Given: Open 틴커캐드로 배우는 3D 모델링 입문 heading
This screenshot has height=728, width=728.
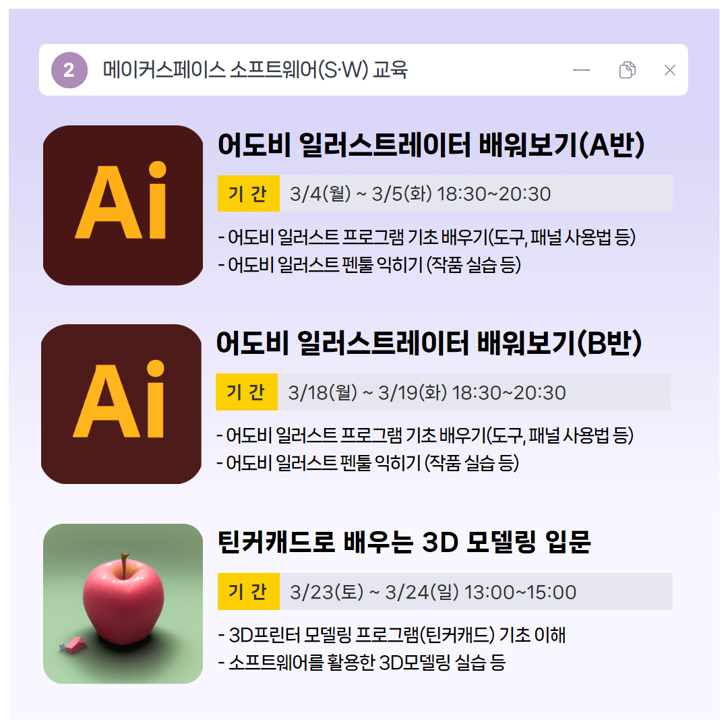Looking at the screenshot, I should pos(404,542).
